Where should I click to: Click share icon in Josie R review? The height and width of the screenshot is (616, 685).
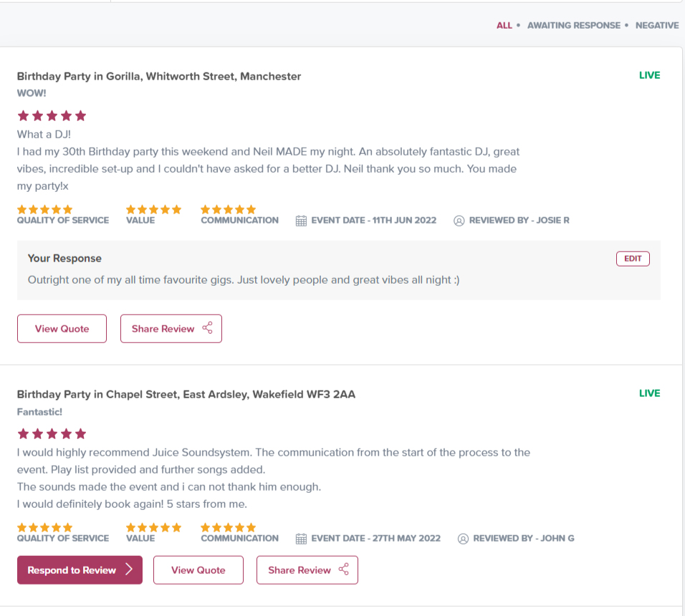[208, 329]
